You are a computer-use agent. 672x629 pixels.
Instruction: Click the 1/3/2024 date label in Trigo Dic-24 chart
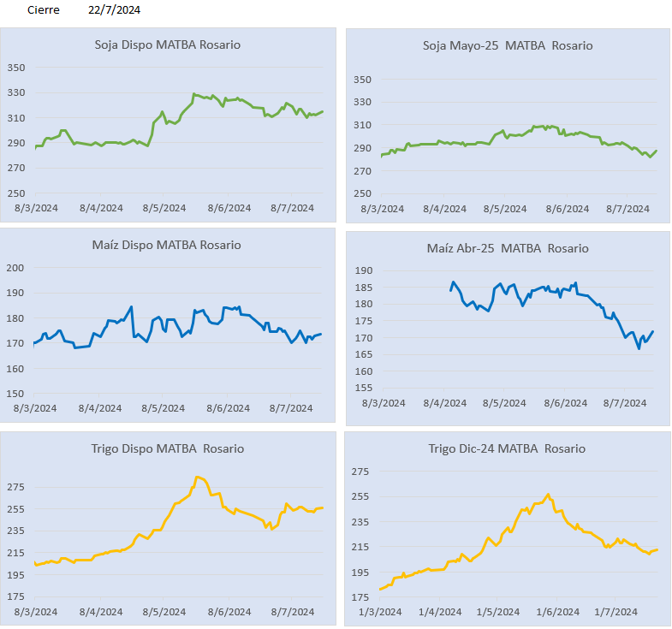tap(380, 612)
